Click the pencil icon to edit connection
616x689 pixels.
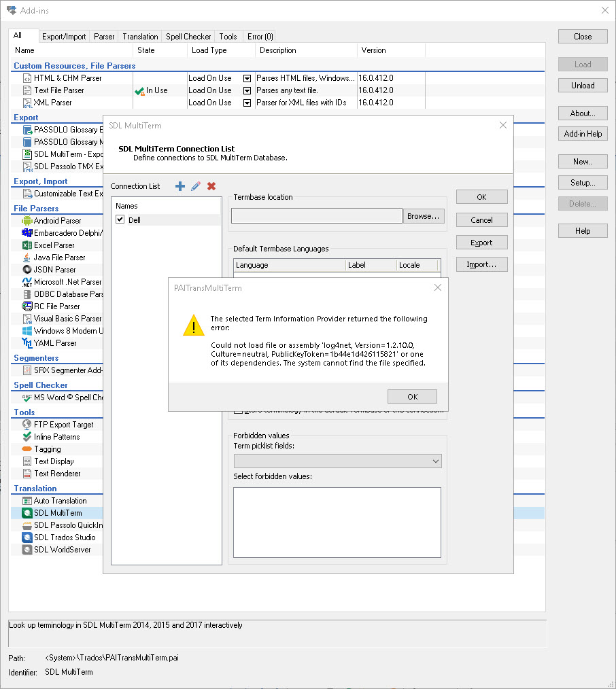[196, 186]
